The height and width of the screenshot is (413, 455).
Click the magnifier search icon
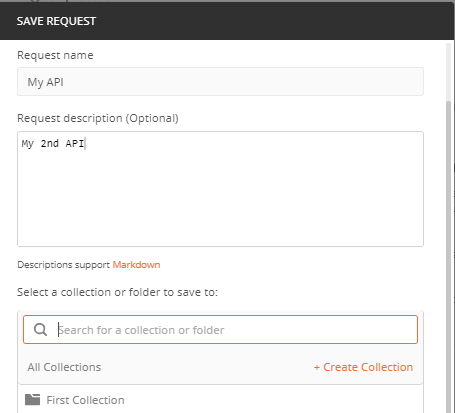point(40,330)
